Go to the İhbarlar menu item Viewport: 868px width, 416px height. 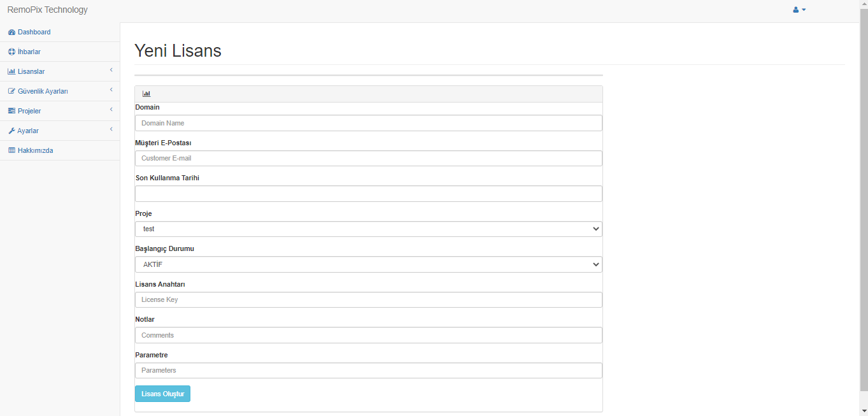click(x=29, y=52)
